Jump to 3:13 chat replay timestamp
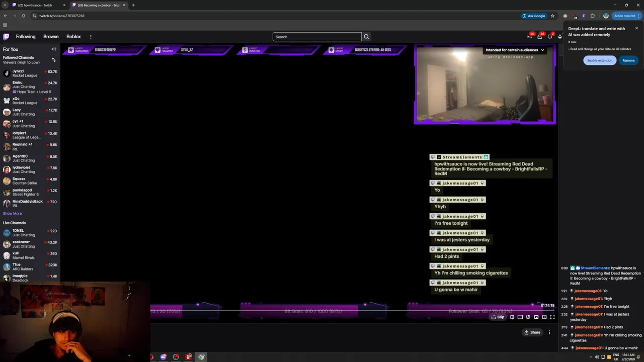 point(564,327)
